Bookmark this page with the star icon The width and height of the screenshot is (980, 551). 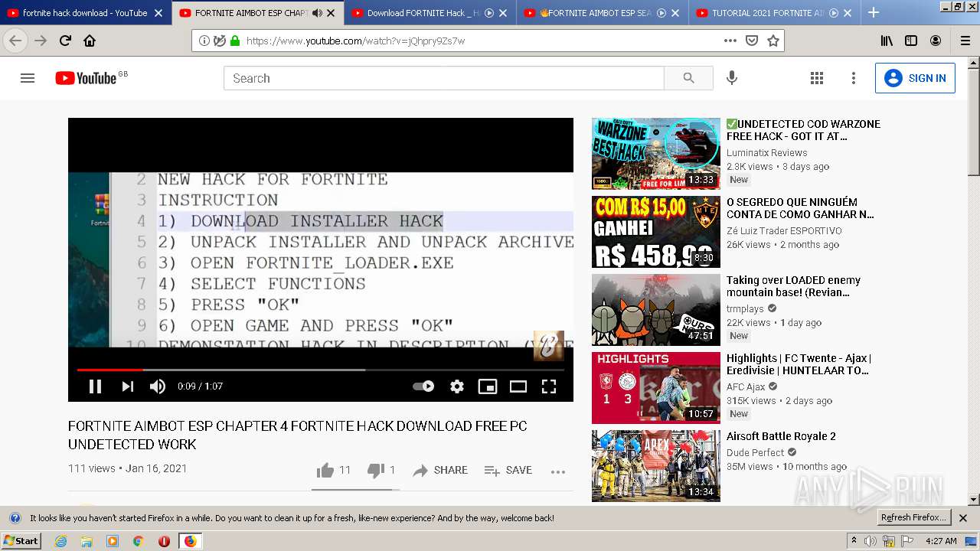[773, 41]
